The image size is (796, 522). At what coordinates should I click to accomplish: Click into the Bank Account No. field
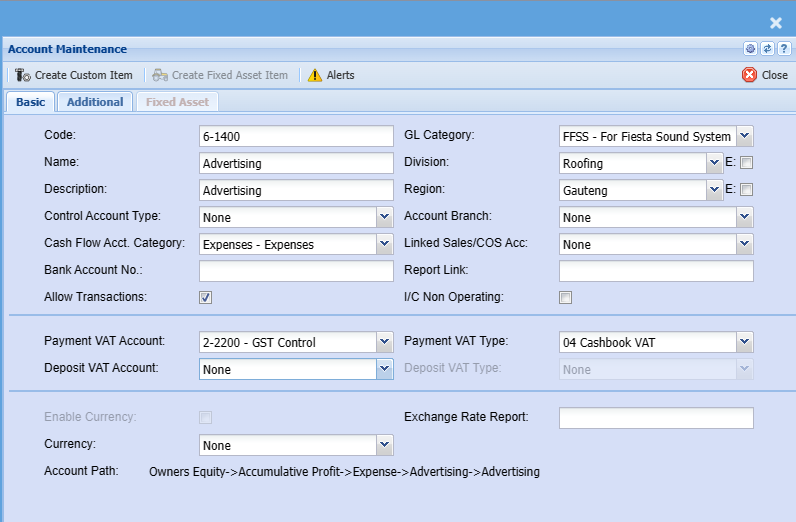coord(296,271)
